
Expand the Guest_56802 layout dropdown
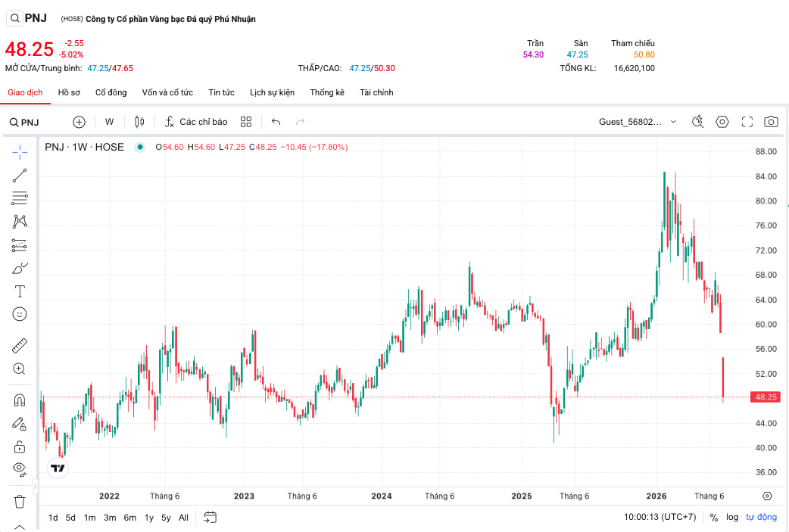point(638,122)
